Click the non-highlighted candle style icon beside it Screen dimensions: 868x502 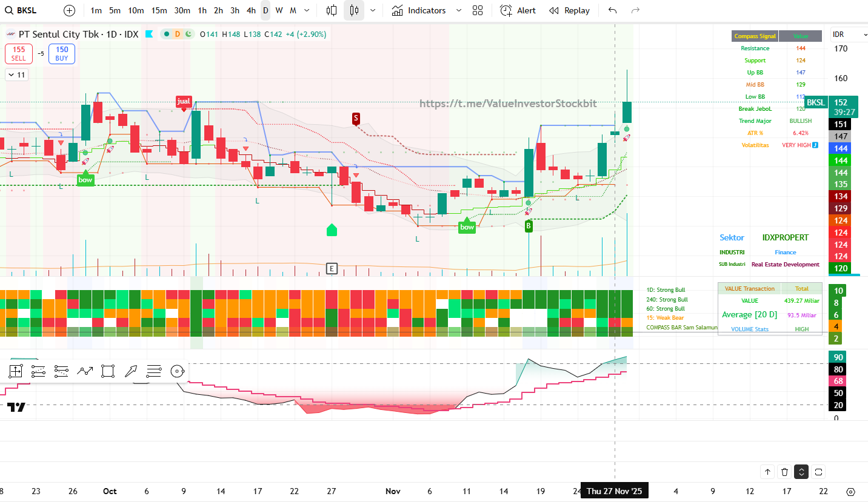332,10
